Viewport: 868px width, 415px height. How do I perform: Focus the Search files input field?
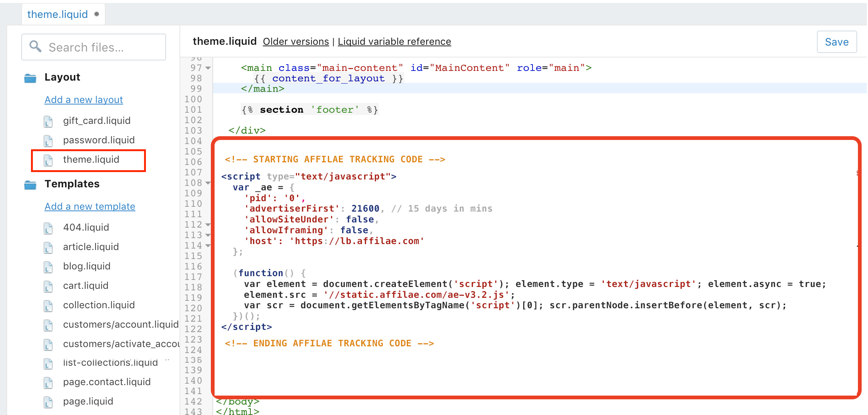click(94, 47)
